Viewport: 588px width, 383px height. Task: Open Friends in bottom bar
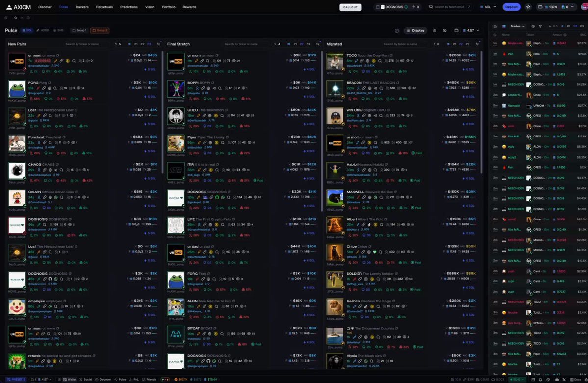pyautogui.click(x=149, y=379)
